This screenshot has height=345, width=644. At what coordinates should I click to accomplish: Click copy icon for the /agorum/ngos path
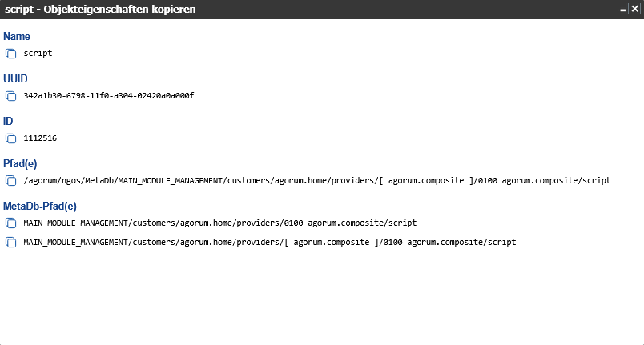(x=10, y=181)
